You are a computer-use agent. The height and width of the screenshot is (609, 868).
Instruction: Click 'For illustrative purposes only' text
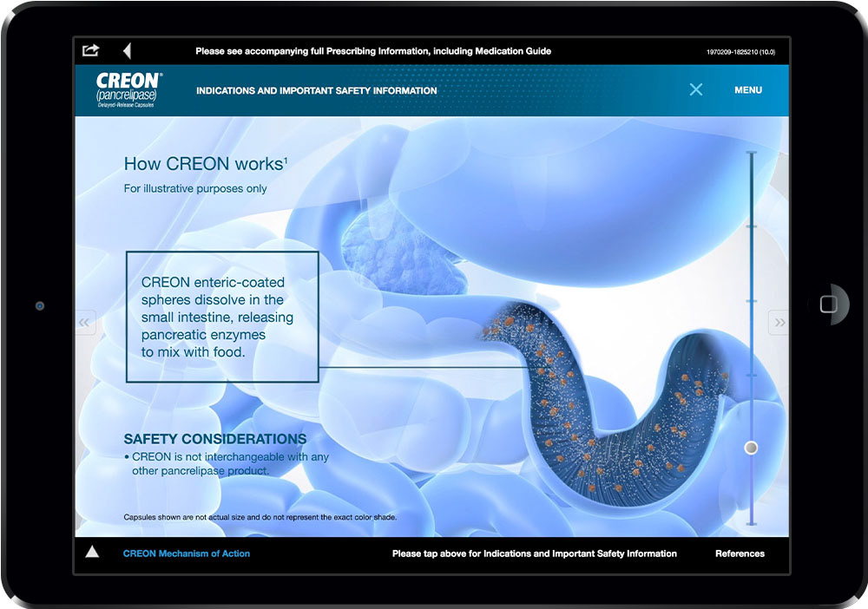pyautogui.click(x=194, y=188)
